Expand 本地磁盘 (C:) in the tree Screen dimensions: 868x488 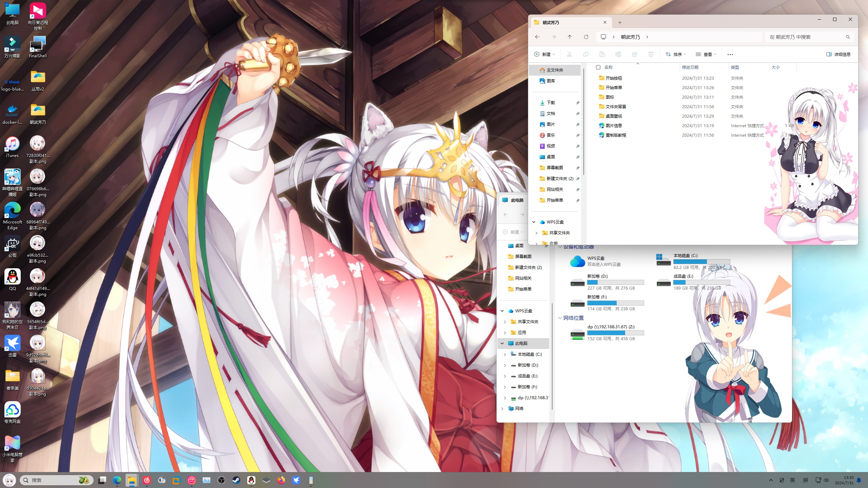505,354
